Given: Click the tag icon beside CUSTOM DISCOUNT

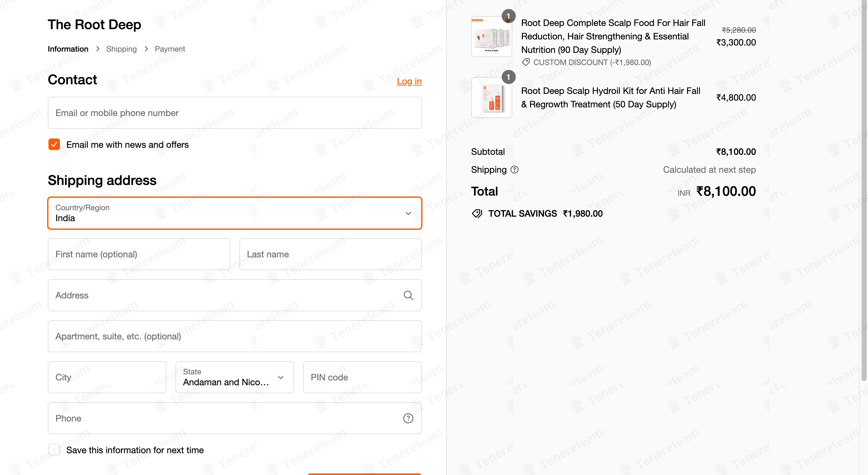Looking at the screenshot, I should 526,62.
